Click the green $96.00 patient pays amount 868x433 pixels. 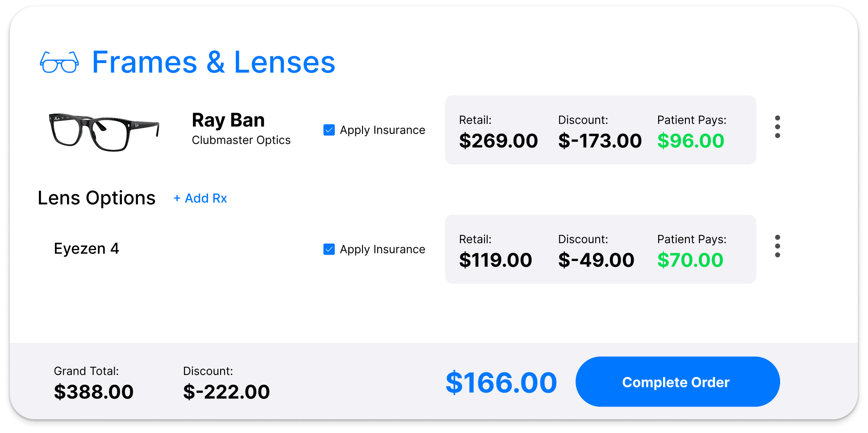[691, 141]
